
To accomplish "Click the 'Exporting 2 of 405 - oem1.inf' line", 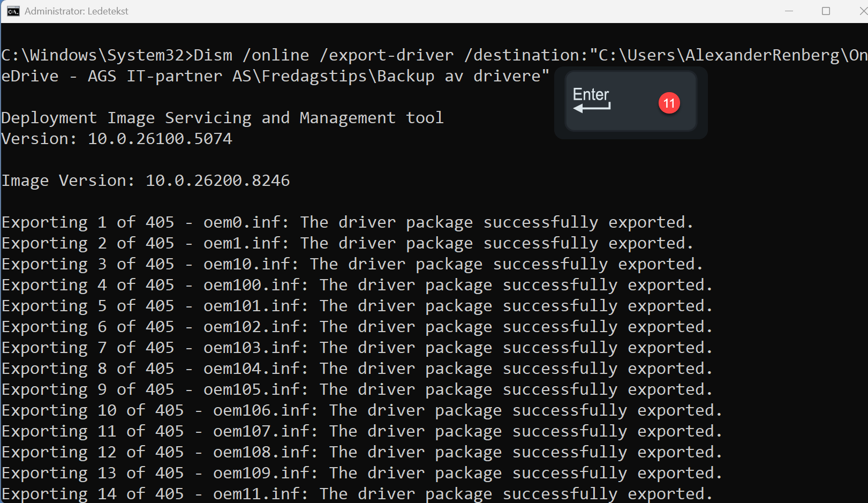I will pyautogui.click(x=348, y=243).
